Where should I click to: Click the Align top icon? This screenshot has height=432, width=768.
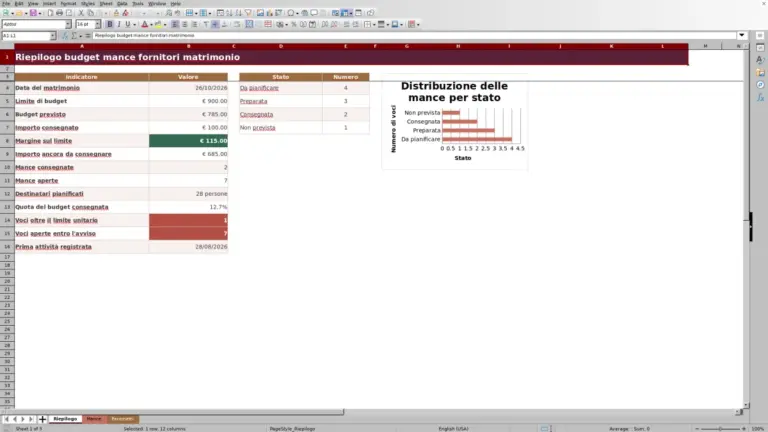coord(206,24)
